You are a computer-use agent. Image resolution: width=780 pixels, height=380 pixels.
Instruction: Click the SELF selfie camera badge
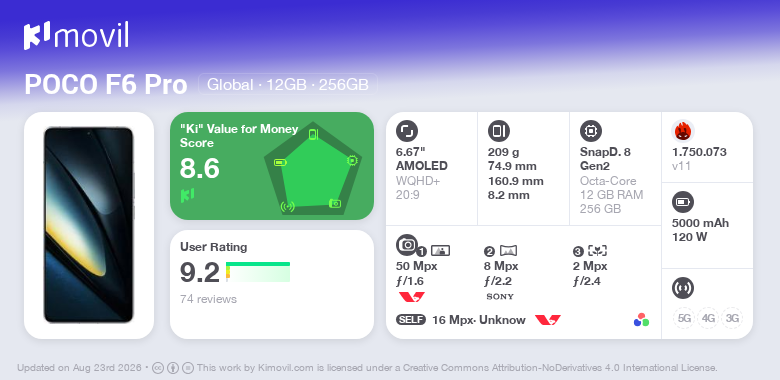[411, 320]
